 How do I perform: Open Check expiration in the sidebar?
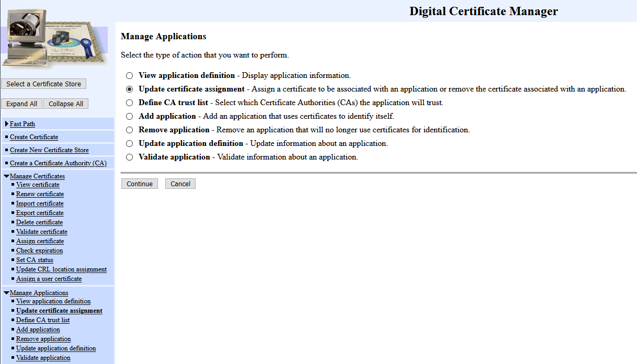point(39,251)
